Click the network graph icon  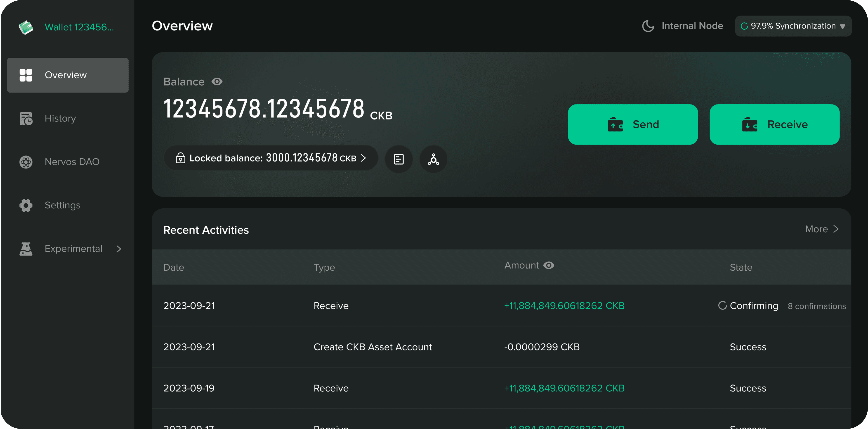tap(433, 159)
